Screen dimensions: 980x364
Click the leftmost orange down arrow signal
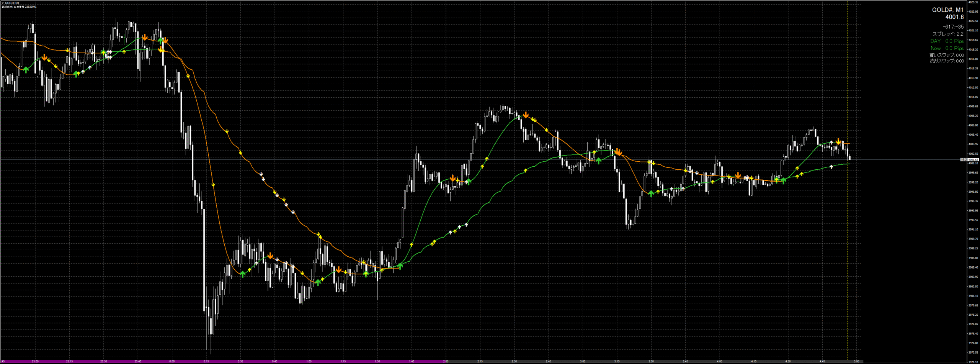pyautogui.click(x=44, y=57)
